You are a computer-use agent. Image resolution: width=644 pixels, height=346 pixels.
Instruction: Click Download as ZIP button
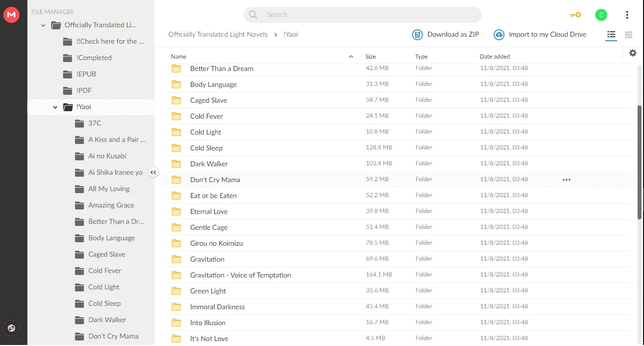445,35
